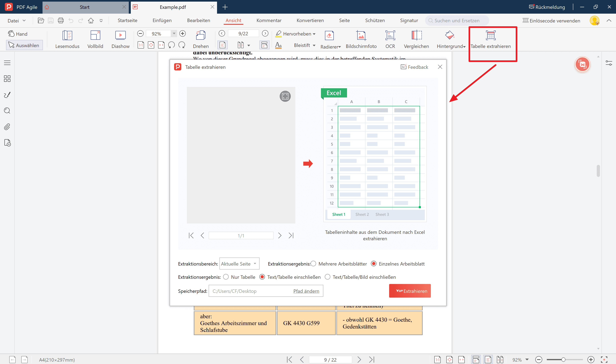Choose Text/Tabelle/Bild einschließen option
Screen dimensions: 616x364
[x=328, y=277]
